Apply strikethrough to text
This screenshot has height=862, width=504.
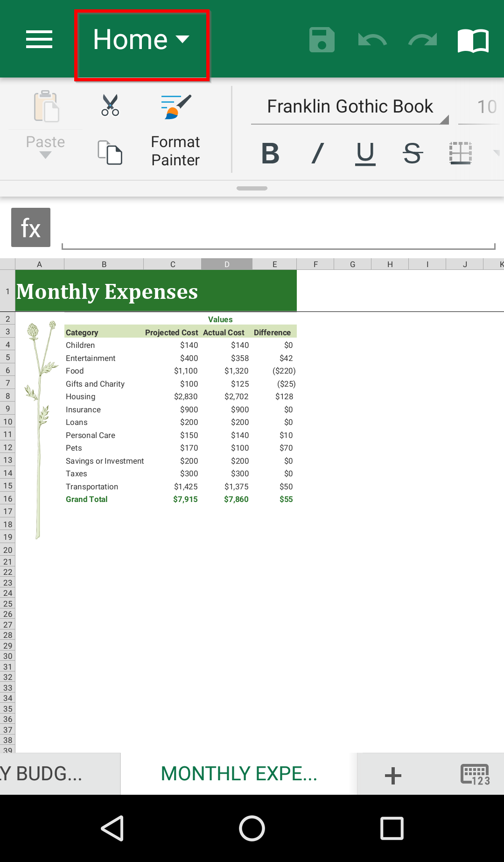(x=413, y=154)
